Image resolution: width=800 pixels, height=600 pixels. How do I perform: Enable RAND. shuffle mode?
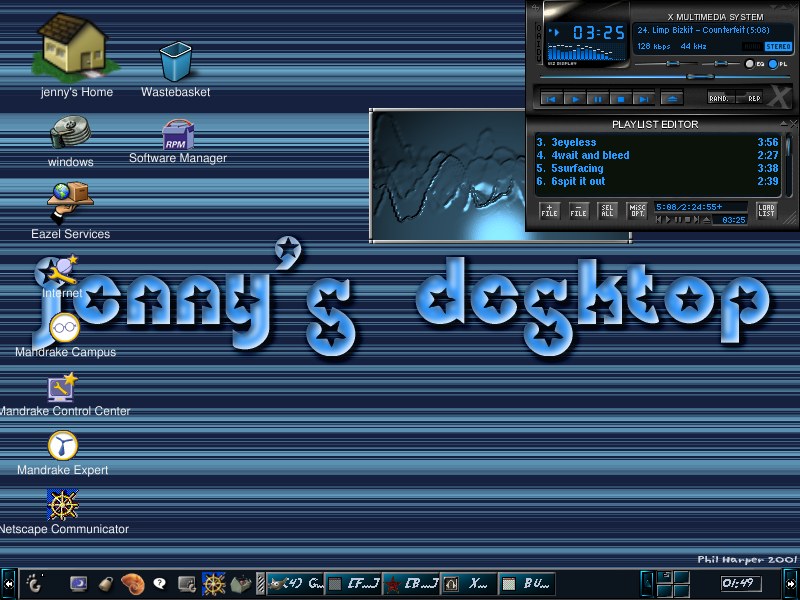coord(719,98)
